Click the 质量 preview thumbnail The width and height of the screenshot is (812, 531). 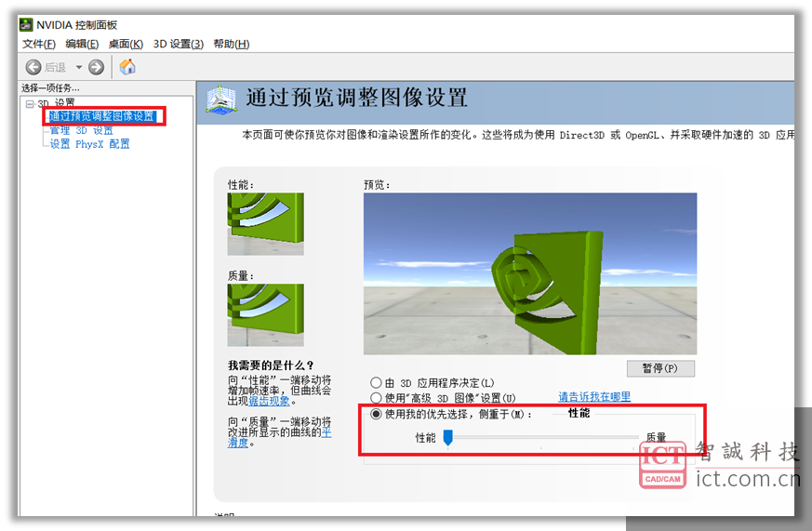click(266, 314)
